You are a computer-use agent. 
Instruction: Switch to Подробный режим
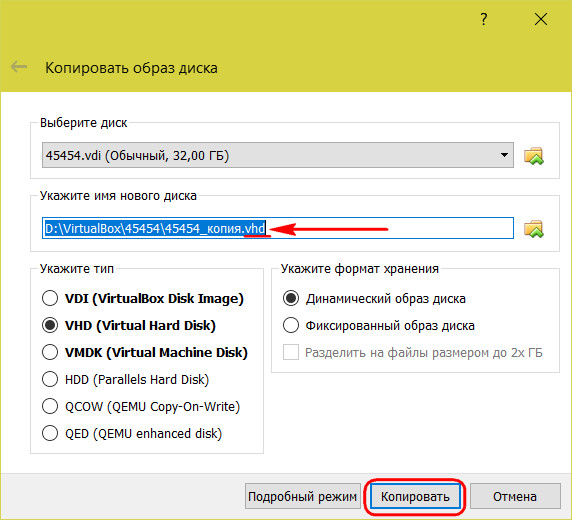click(302, 496)
